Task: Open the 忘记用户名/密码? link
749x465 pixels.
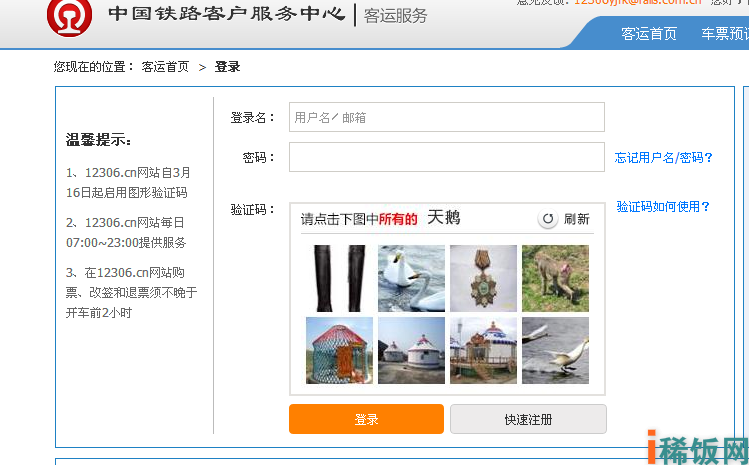Action: pyautogui.click(x=663, y=158)
